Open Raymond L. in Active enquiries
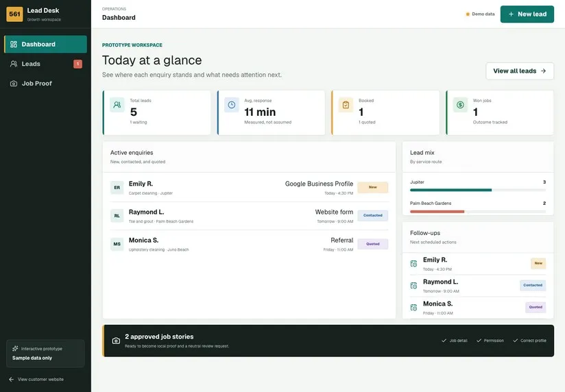 (x=249, y=216)
